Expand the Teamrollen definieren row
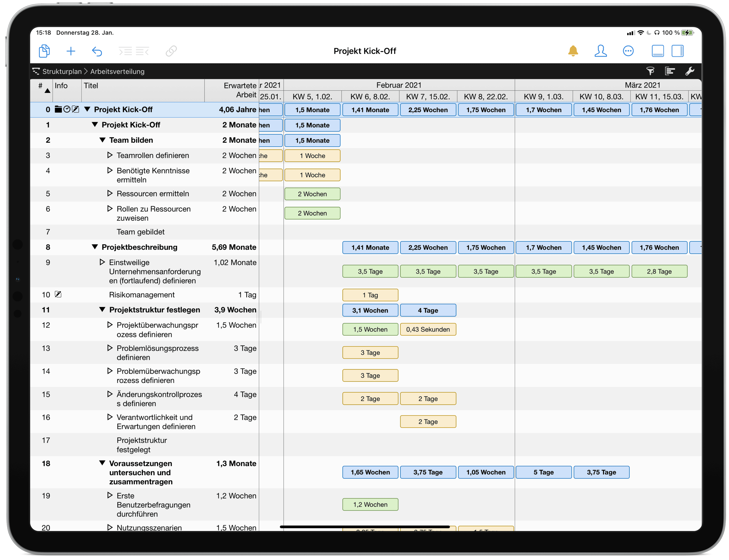Screen dimensions: 729x560 [x=110, y=155]
